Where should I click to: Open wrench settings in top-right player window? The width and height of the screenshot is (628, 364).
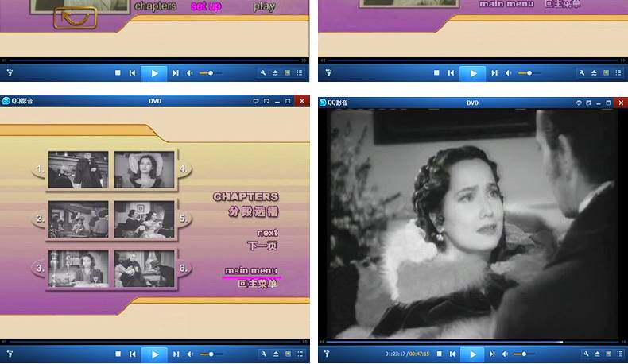[x=582, y=73]
